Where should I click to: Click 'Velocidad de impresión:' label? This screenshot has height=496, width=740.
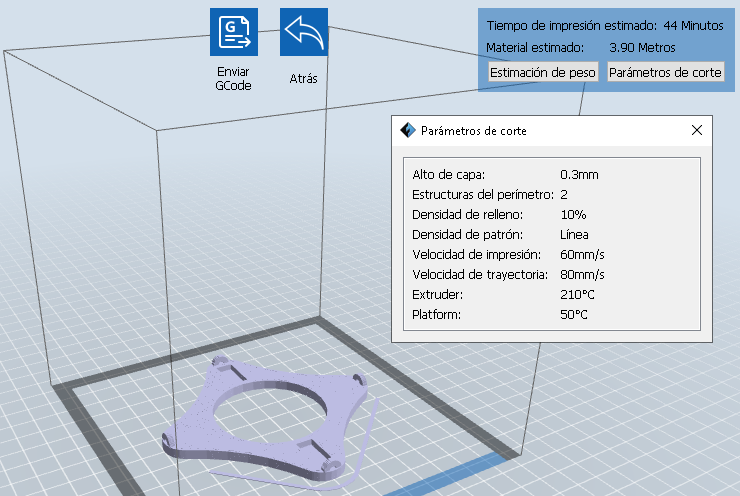click(x=476, y=254)
